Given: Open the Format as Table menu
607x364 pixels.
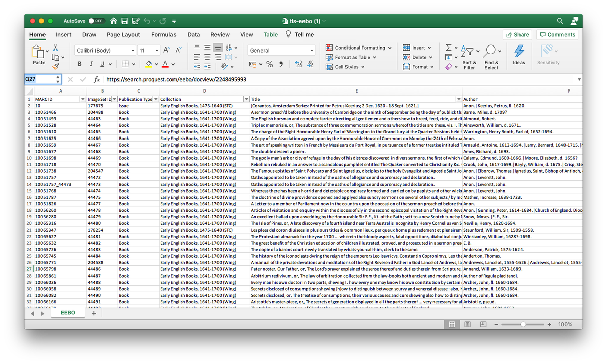Looking at the screenshot, I should [x=351, y=57].
